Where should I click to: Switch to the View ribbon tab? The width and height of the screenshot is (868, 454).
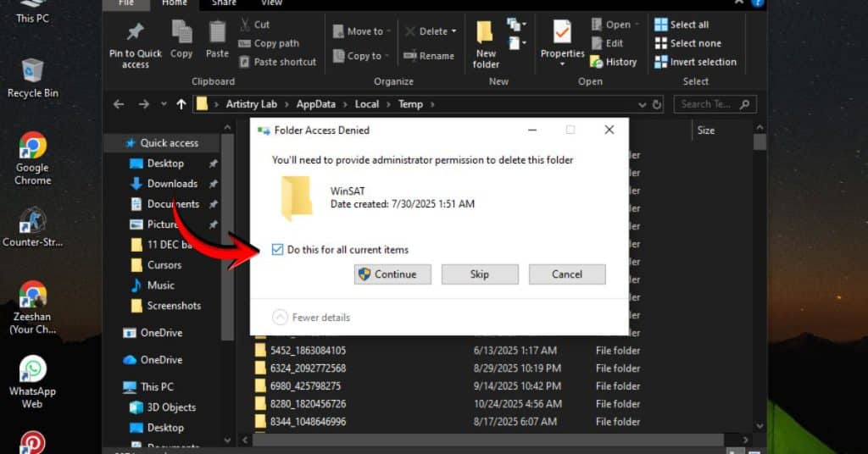pyautogui.click(x=271, y=3)
